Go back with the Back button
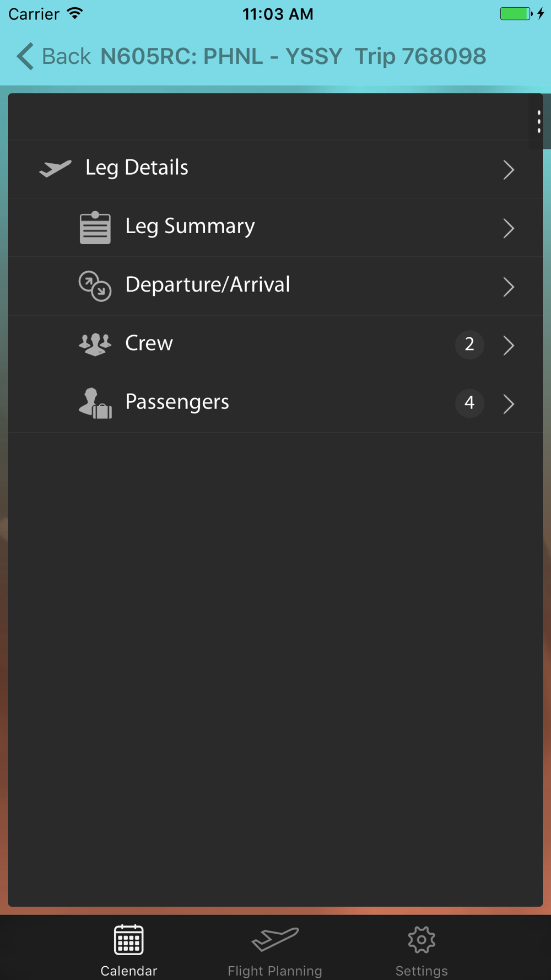This screenshot has height=980, width=551. pos(53,56)
